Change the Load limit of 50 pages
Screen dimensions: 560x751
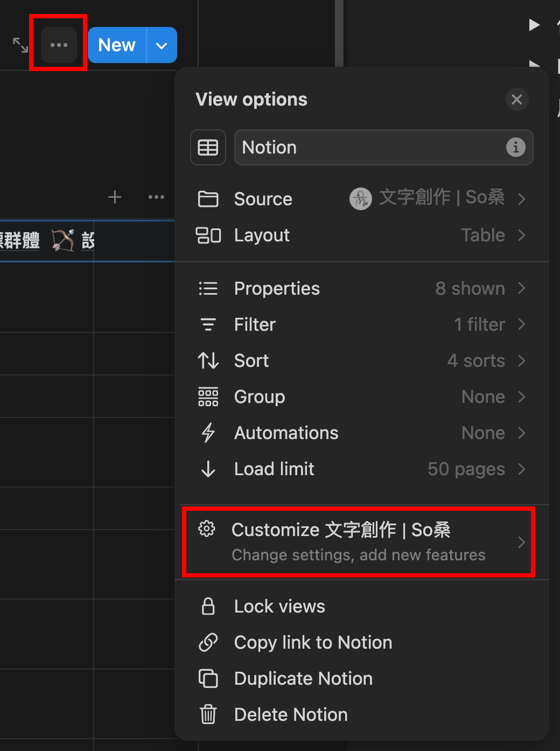[361, 469]
